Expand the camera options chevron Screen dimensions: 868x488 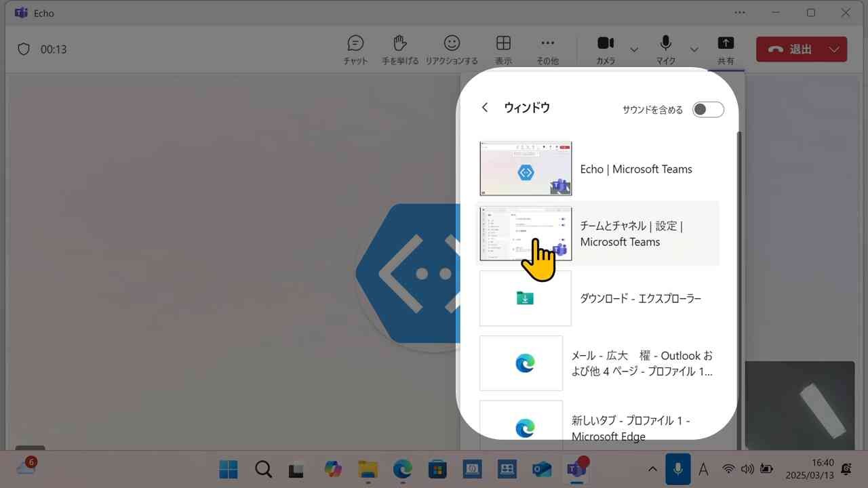(x=634, y=49)
